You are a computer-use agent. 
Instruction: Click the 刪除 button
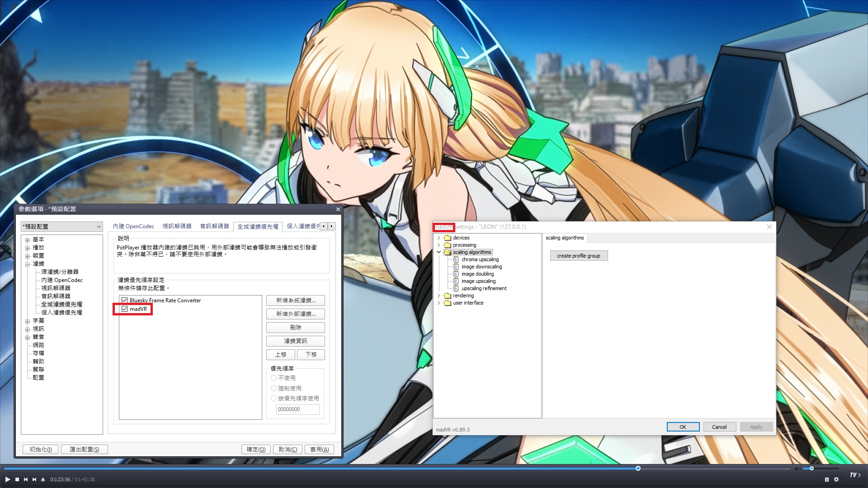coord(296,328)
